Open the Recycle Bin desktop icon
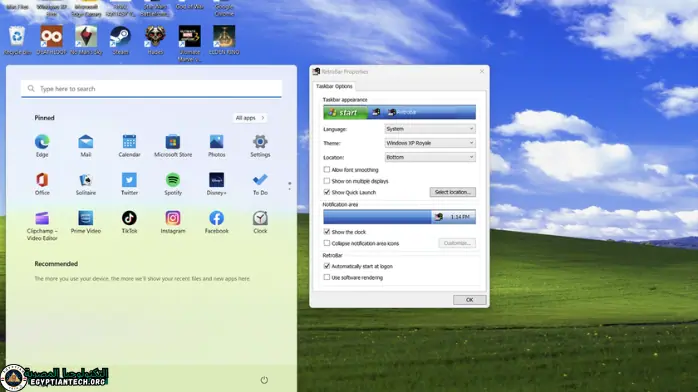Image resolution: width=698 pixels, height=392 pixels. click(x=17, y=40)
